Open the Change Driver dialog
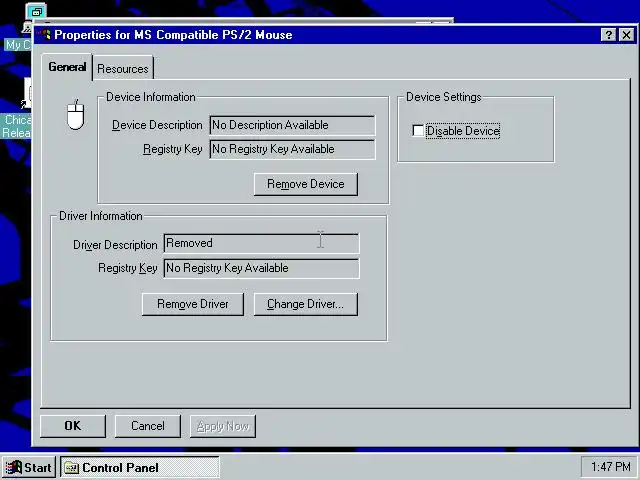Screen dimensions: 640x480 coord(306,304)
